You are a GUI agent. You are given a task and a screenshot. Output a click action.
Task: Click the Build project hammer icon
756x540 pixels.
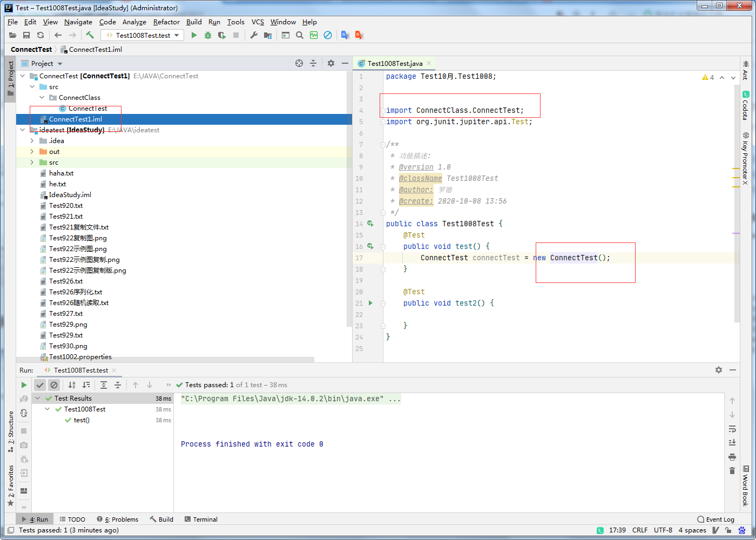pos(90,35)
